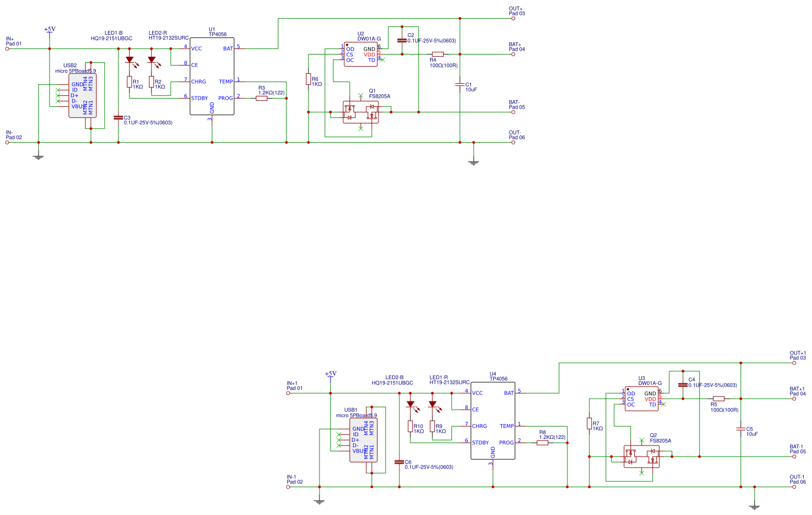
Task: Click the ground symbol under IN-1 Pad 02
Action: [x=320, y=501]
